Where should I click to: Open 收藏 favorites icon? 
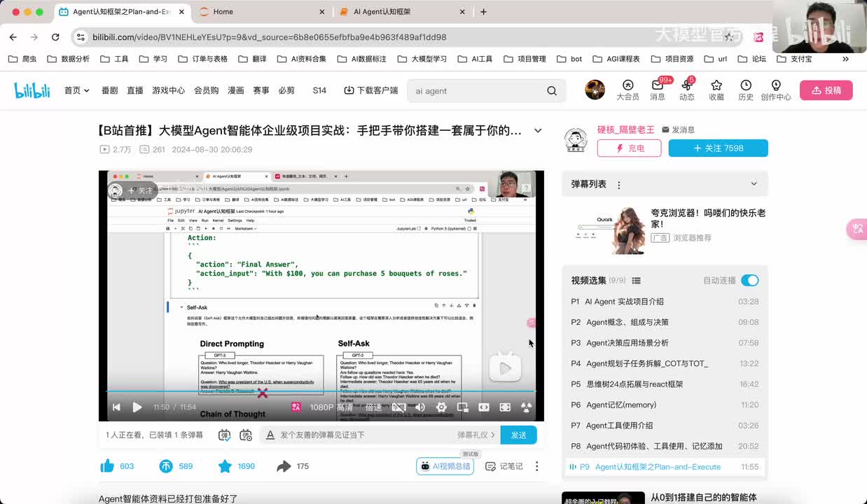[x=716, y=90]
